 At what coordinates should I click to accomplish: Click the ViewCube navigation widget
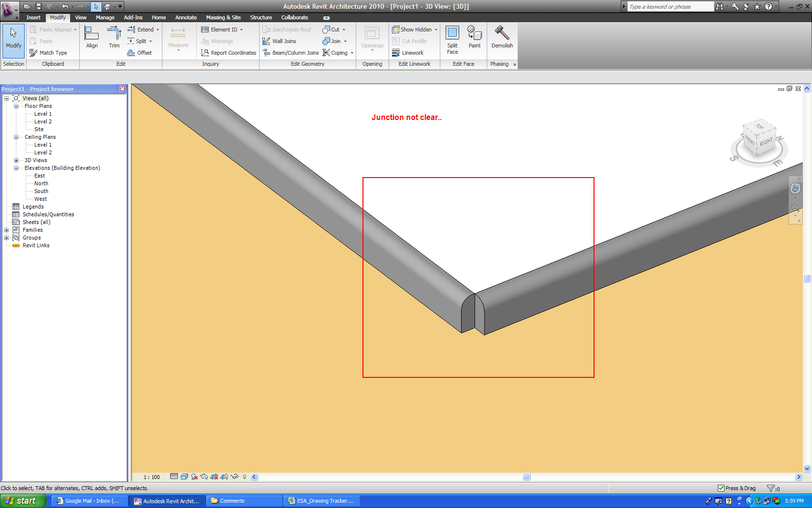758,141
